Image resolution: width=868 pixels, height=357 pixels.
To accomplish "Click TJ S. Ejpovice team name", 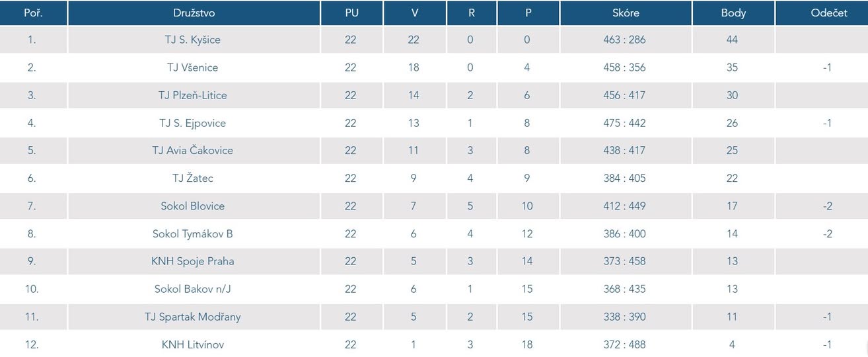I will tap(193, 123).
